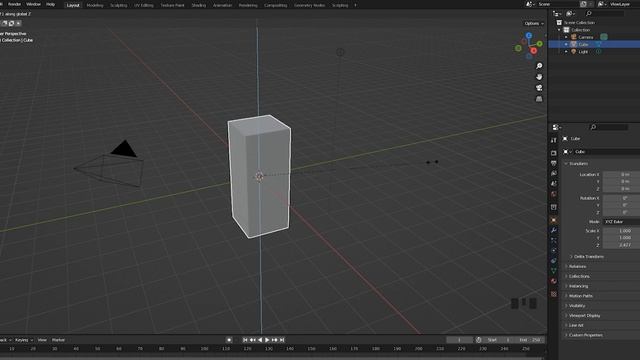The image size is (640, 360).
Task: Click the zoom magnifier viewport icon
Action: (539, 66)
